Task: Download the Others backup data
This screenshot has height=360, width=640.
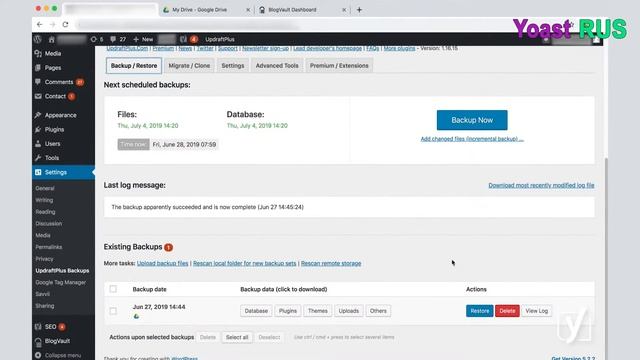Action: tap(378, 311)
